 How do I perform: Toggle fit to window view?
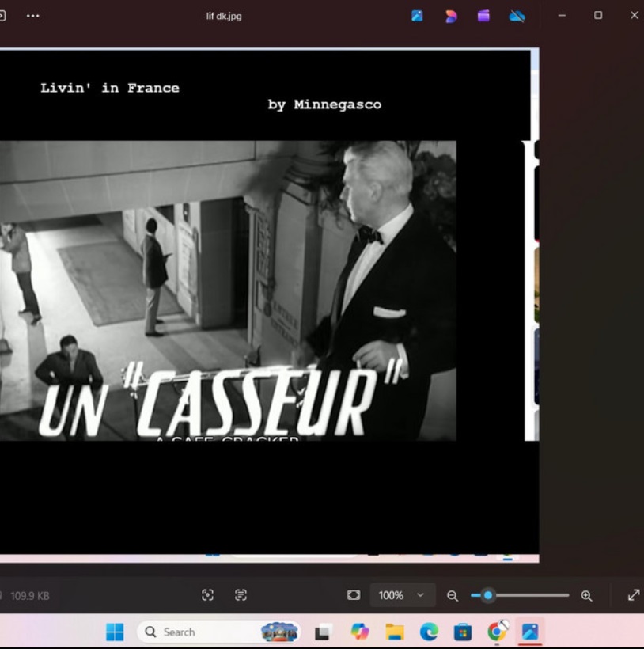pos(354,595)
